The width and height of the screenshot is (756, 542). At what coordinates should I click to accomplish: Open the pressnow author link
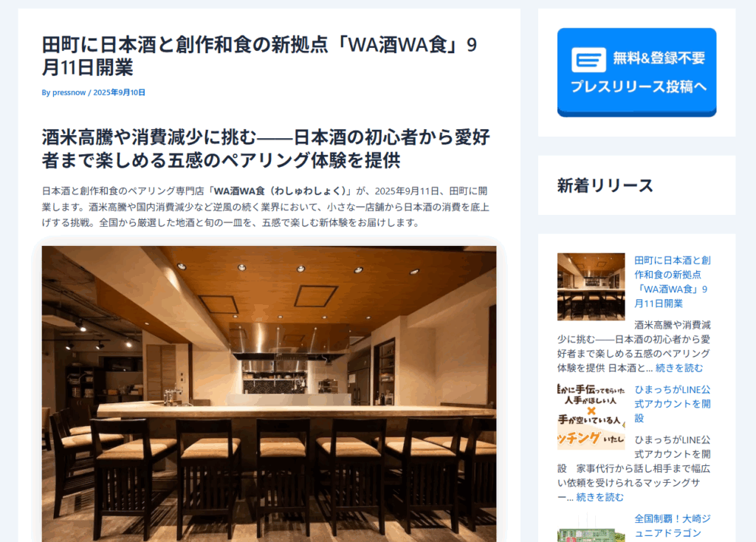(69, 92)
